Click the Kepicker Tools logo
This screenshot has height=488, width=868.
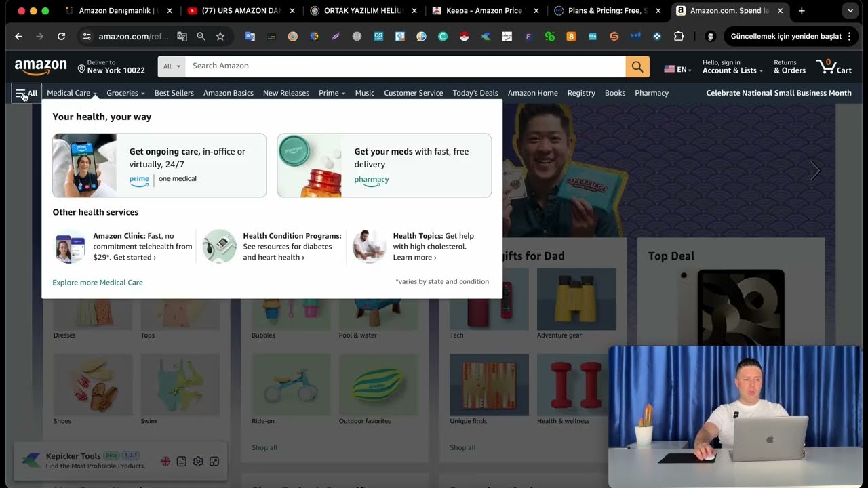(x=31, y=461)
